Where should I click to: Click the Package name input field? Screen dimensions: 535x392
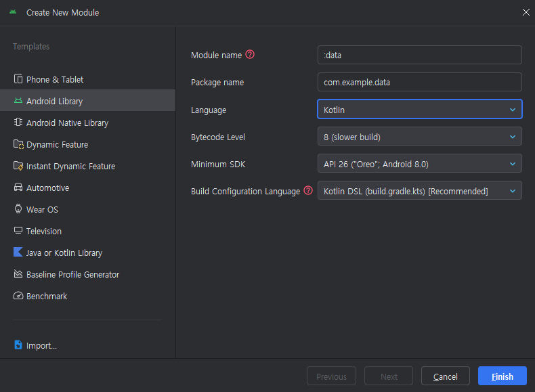(x=420, y=82)
